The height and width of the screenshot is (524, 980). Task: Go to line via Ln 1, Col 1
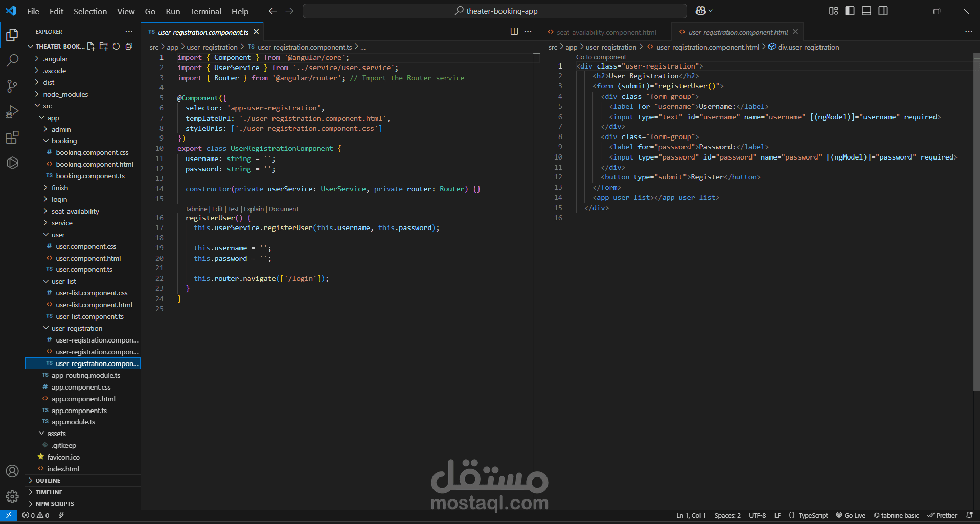(691, 515)
